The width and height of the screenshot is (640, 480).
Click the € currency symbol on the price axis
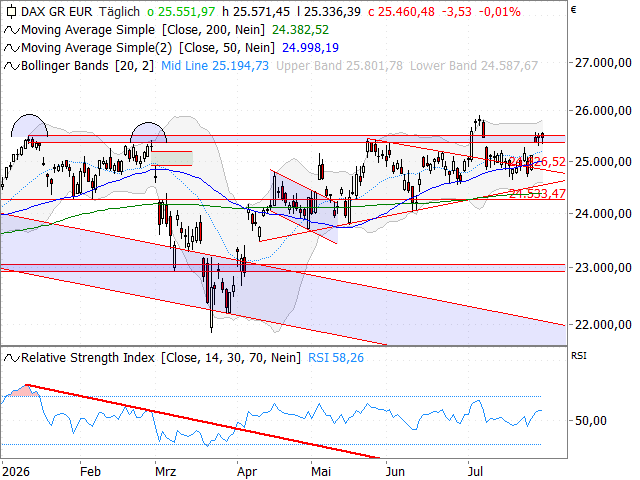(x=573, y=10)
